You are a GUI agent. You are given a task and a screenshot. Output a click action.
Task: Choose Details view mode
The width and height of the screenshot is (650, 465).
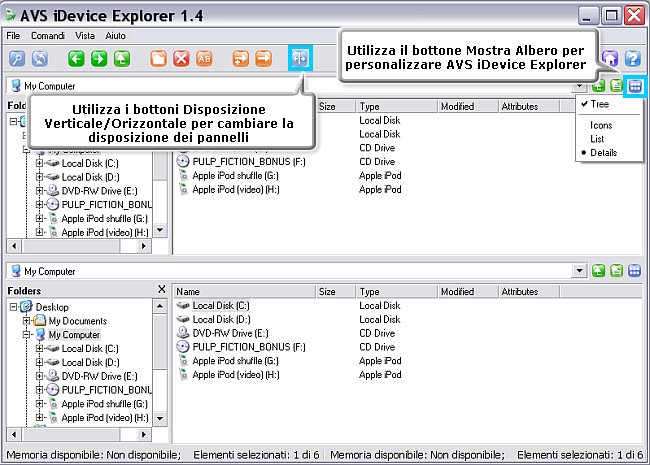pos(609,153)
